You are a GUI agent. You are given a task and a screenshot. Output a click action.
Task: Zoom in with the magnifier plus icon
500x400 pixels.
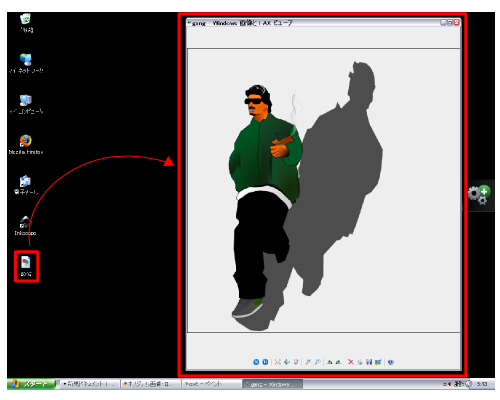(308, 362)
